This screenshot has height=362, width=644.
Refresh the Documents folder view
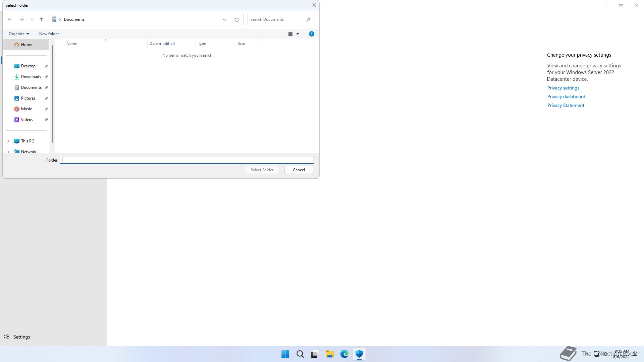pyautogui.click(x=236, y=19)
